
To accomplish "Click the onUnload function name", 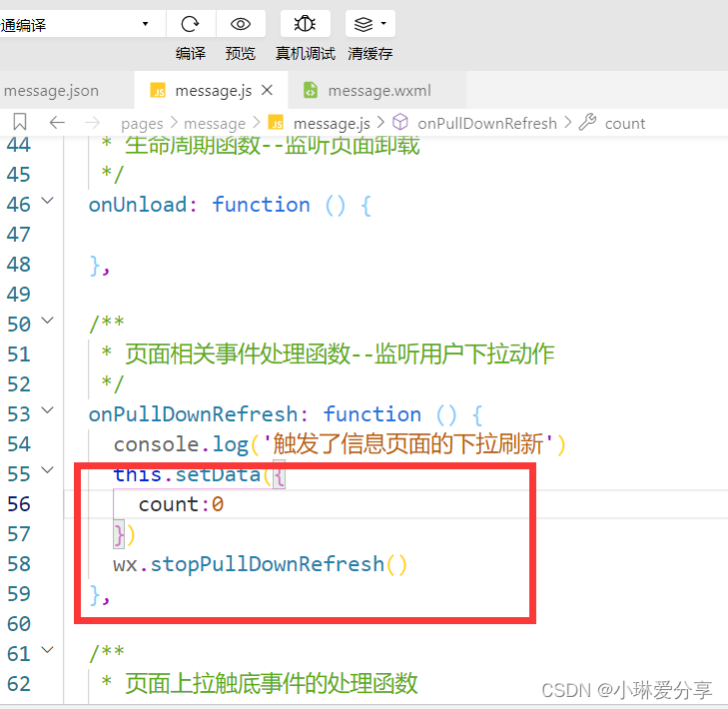I will click(138, 205).
